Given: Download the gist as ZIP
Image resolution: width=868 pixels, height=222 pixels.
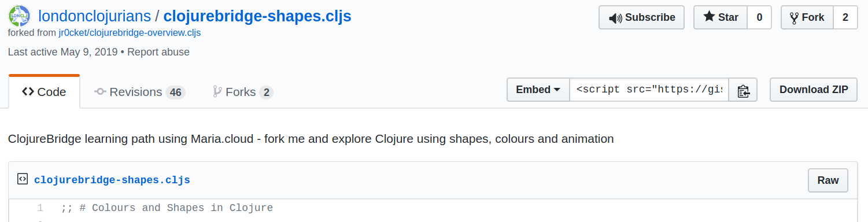Looking at the screenshot, I should [814, 90].
